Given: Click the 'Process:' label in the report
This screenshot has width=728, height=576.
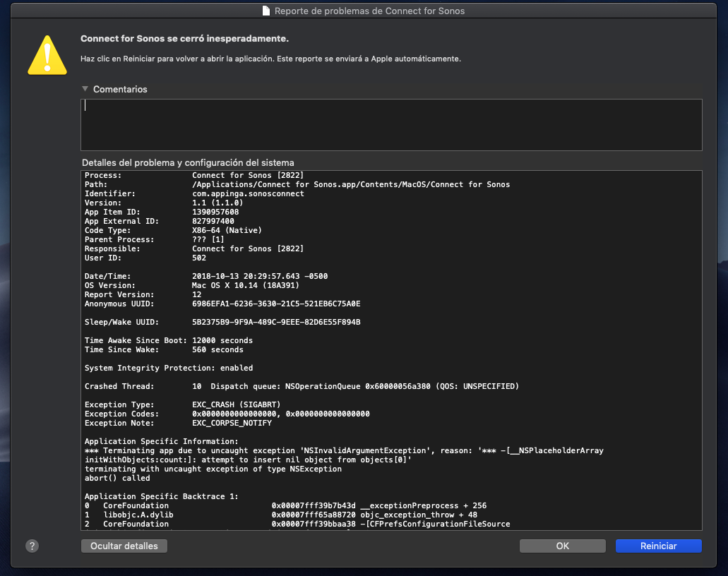Looking at the screenshot, I should coord(103,176).
